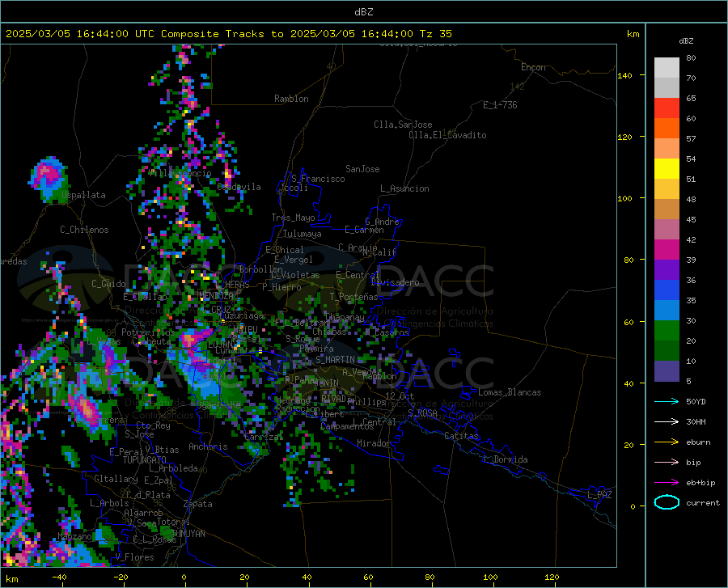728x588 pixels.
Task: Click the E_1-736 label
Action: [x=500, y=105]
